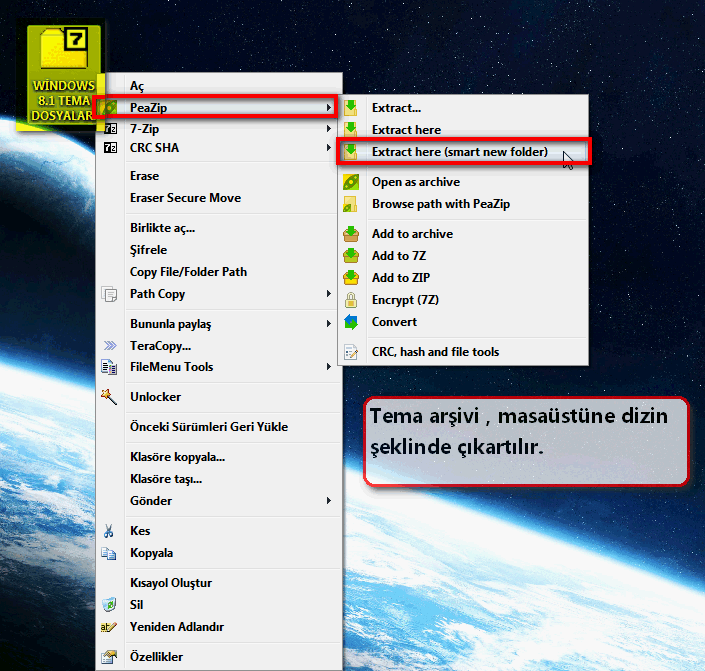Click the folder icon for Browse path with PeaZip
Viewport: 705px width, 671px height.
pos(350,204)
